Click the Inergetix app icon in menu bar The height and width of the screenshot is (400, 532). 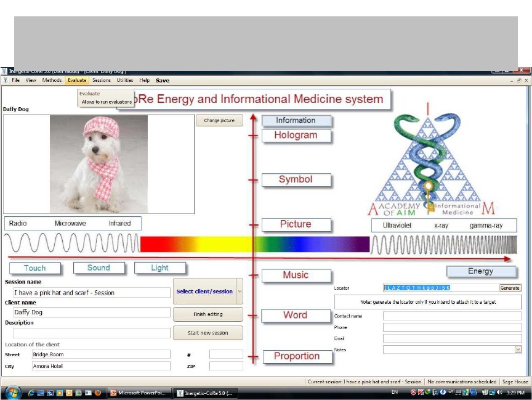coord(5,80)
